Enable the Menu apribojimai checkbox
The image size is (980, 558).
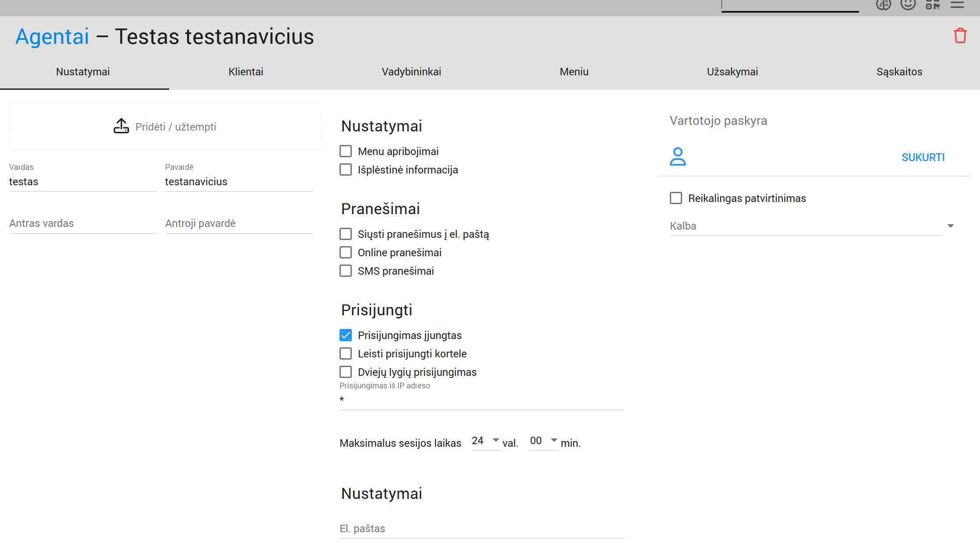pyautogui.click(x=346, y=152)
